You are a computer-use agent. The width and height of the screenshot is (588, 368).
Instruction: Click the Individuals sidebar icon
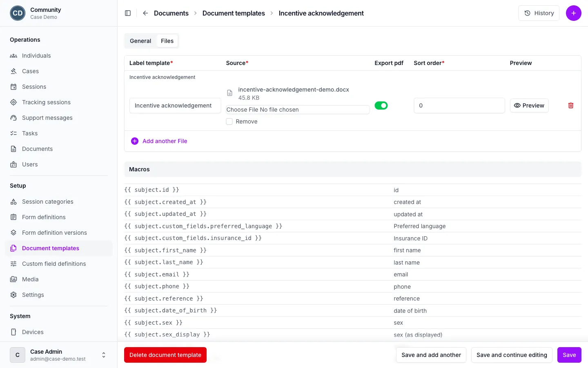(x=13, y=56)
